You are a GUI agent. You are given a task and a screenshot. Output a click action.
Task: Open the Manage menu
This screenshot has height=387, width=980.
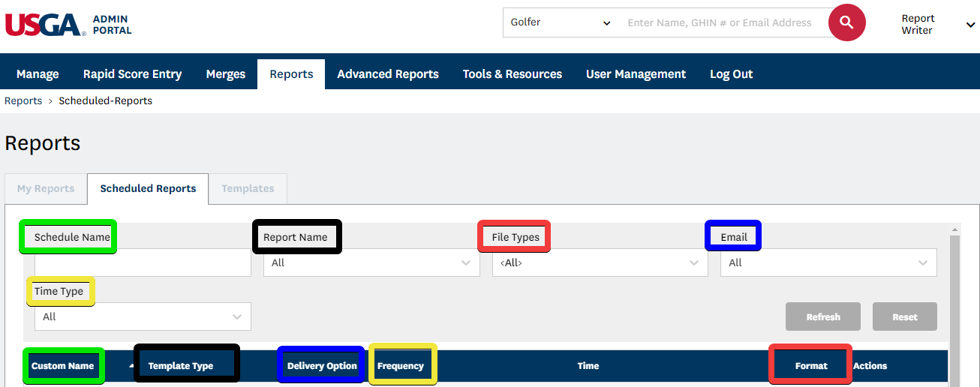click(38, 74)
